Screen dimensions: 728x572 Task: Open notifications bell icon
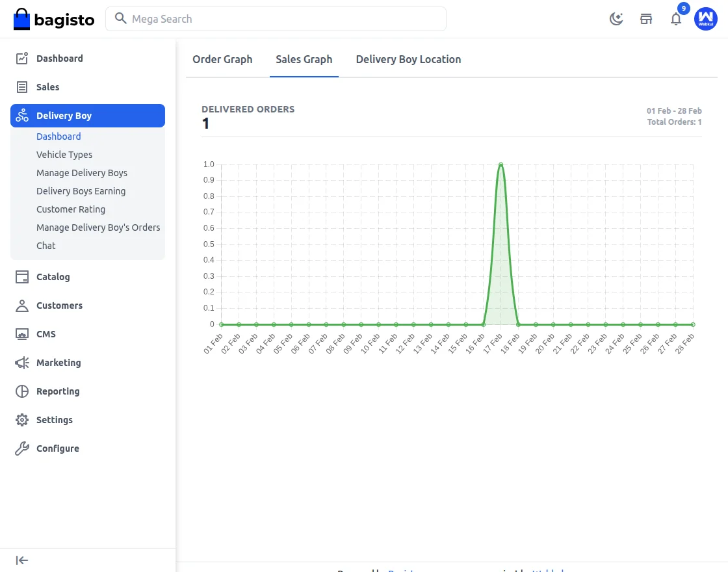click(676, 19)
